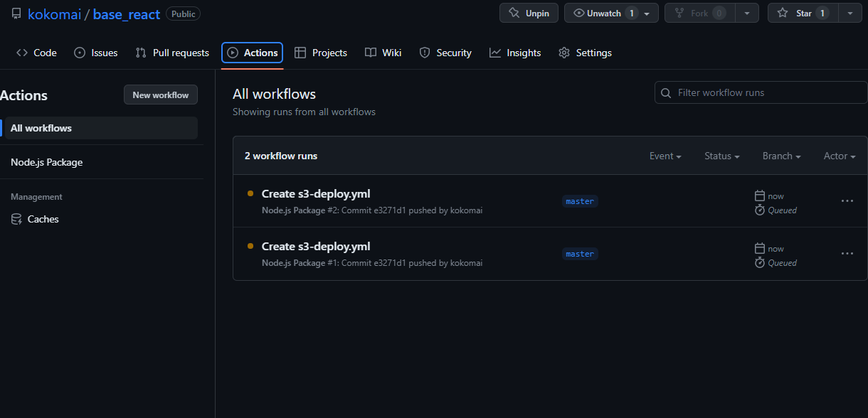Click the Node.js Package #1 commit line

click(x=372, y=263)
